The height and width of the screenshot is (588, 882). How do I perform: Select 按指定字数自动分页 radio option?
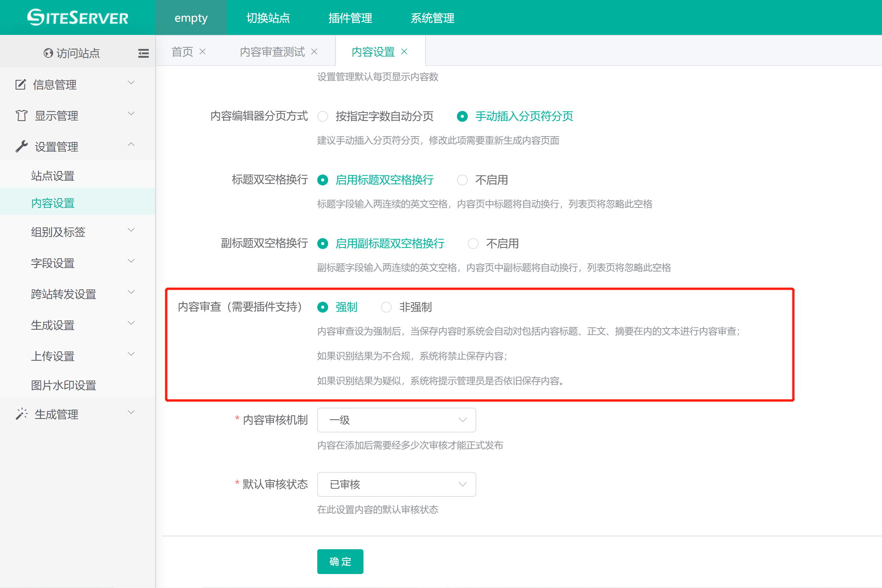(323, 116)
